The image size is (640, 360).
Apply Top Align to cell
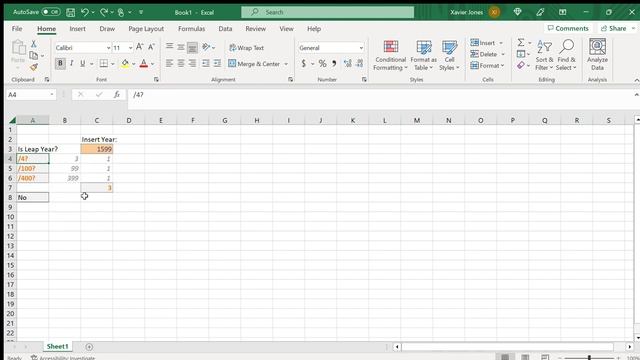point(169,47)
